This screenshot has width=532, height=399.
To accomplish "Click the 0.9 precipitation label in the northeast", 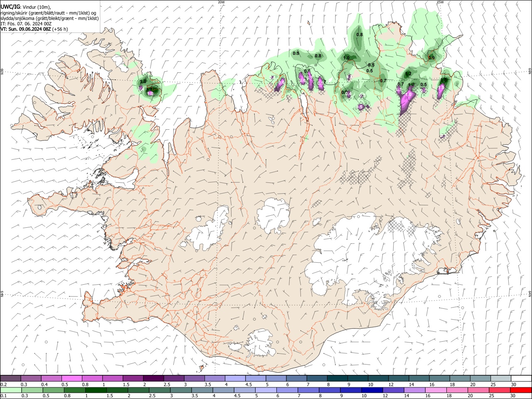I will coord(431,58).
